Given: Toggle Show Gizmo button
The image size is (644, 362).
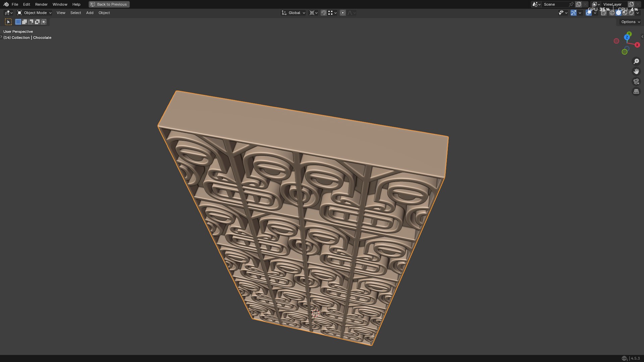Looking at the screenshot, I should (574, 13).
